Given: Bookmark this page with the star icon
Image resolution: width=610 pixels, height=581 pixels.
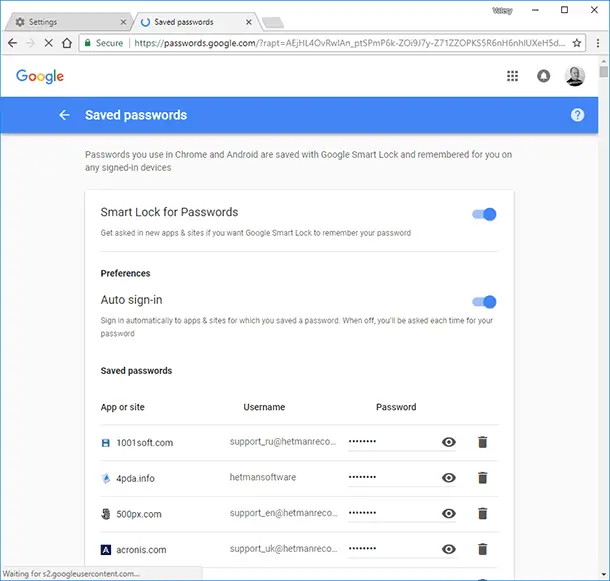Looking at the screenshot, I should pyautogui.click(x=576, y=43).
